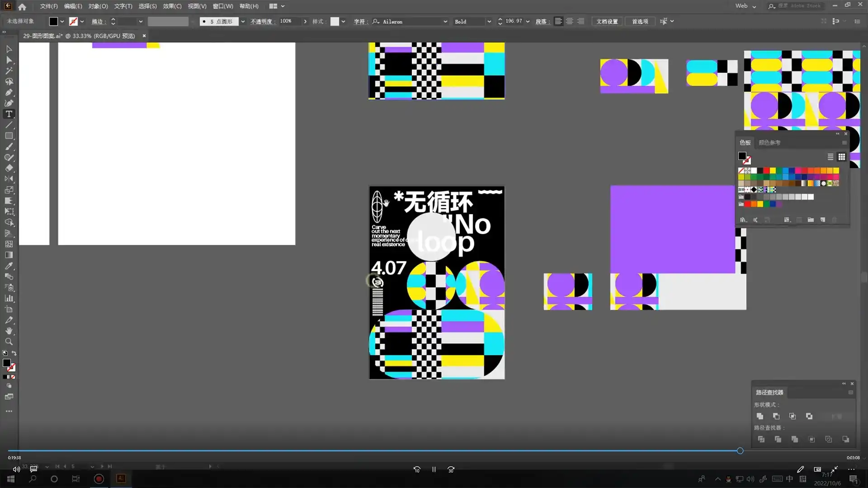Screen dimensions: 868x488
Task: Select the Hand tool
Action: pos(9,331)
